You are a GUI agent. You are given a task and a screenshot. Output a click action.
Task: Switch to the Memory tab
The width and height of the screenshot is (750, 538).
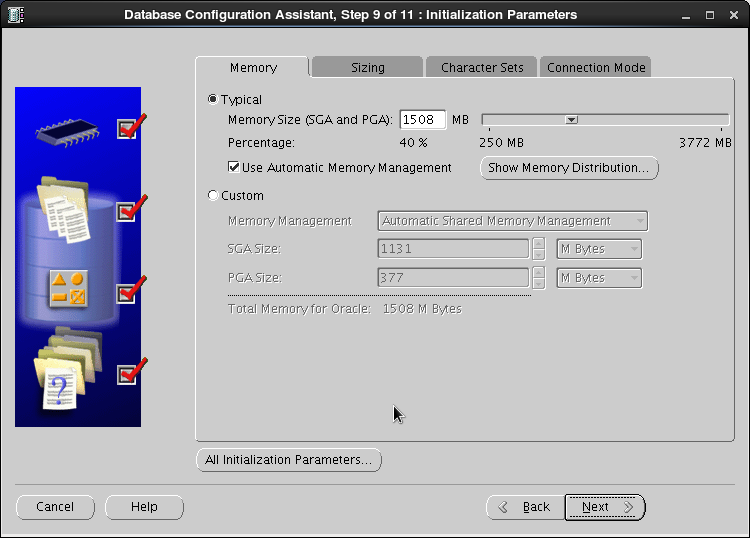(253, 67)
